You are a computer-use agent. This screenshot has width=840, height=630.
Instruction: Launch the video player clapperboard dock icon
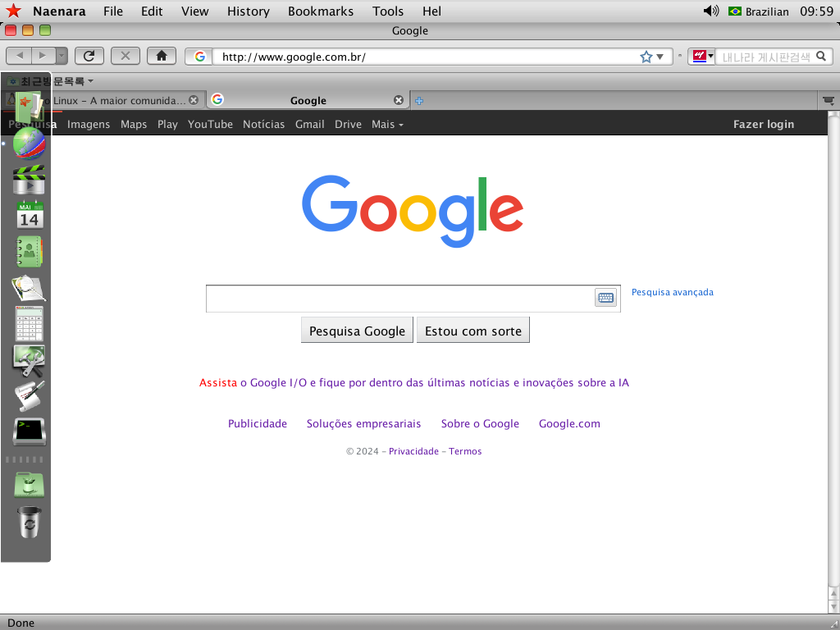[x=29, y=180]
